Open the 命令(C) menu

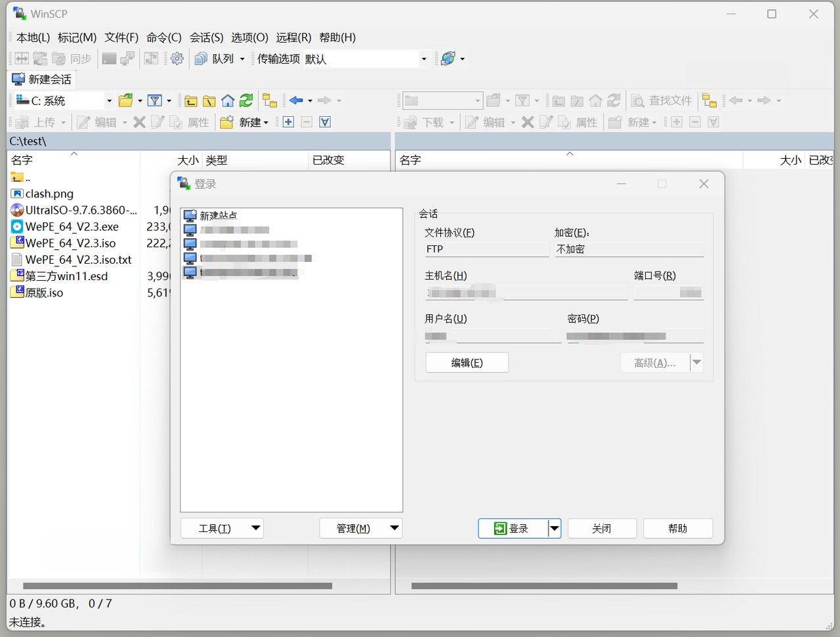point(163,37)
